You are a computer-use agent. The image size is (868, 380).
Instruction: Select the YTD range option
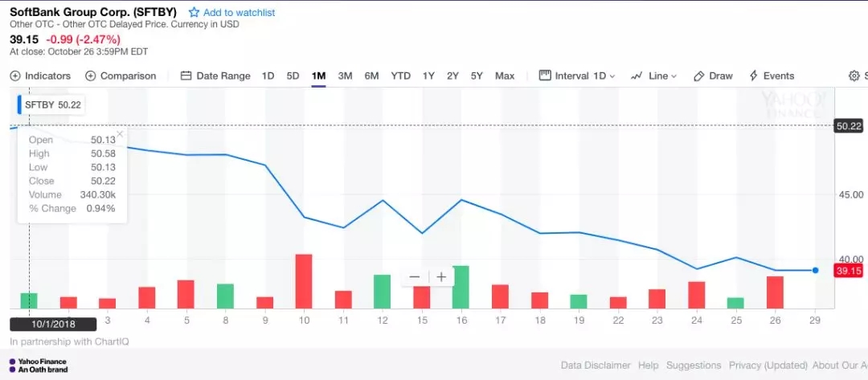[401, 76]
